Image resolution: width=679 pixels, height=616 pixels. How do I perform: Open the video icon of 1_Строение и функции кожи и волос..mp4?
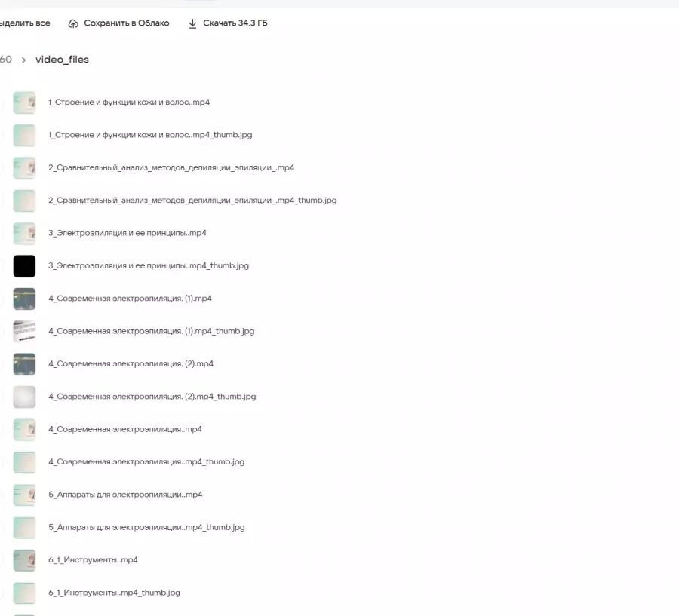pyautogui.click(x=24, y=103)
